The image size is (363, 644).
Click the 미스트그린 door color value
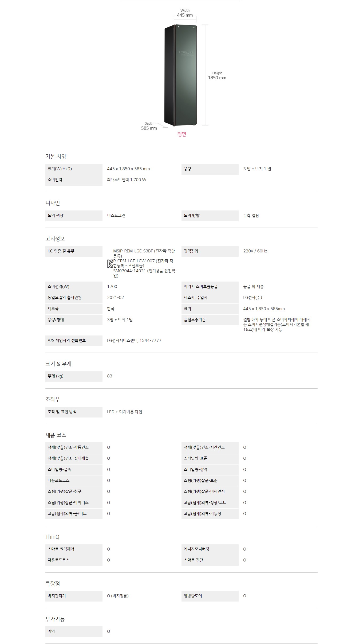click(x=116, y=216)
